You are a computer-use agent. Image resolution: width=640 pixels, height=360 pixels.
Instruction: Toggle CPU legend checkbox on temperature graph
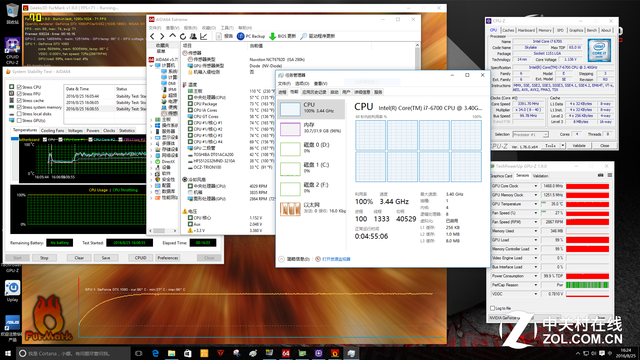point(45,140)
